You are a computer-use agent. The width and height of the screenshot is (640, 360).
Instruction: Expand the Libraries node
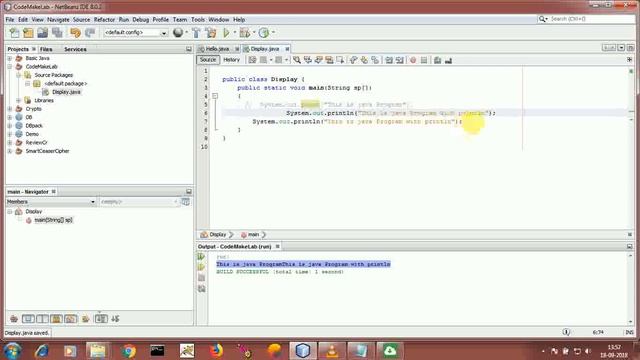[18, 100]
